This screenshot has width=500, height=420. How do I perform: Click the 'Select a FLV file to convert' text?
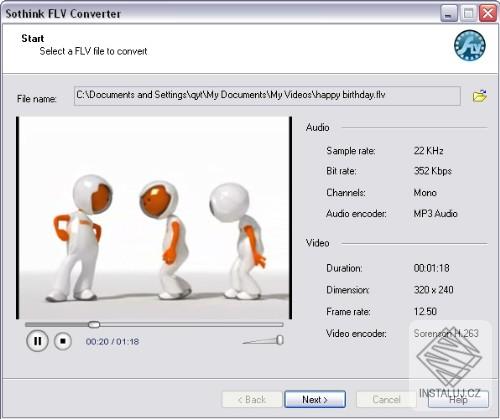click(x=93, y=51)
